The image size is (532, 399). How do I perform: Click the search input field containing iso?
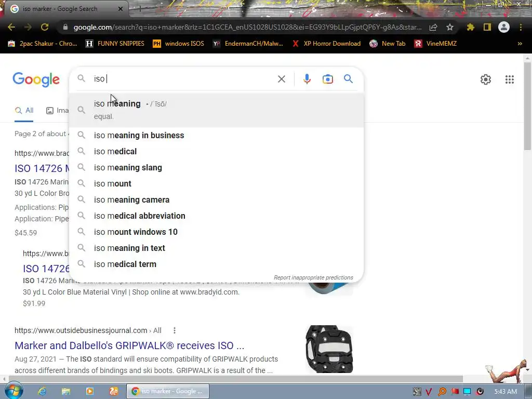pos(183,79)
